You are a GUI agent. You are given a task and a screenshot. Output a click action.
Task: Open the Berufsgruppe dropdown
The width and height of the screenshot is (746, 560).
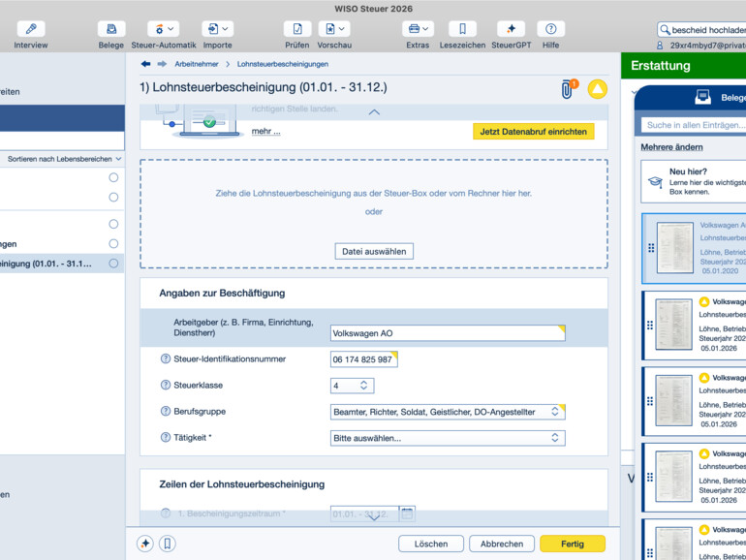pos(448,412)
